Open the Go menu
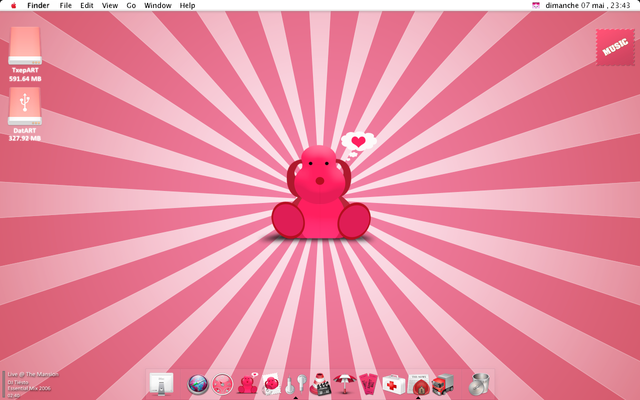The width and height of the screenshot is (640, 400). 131,6
